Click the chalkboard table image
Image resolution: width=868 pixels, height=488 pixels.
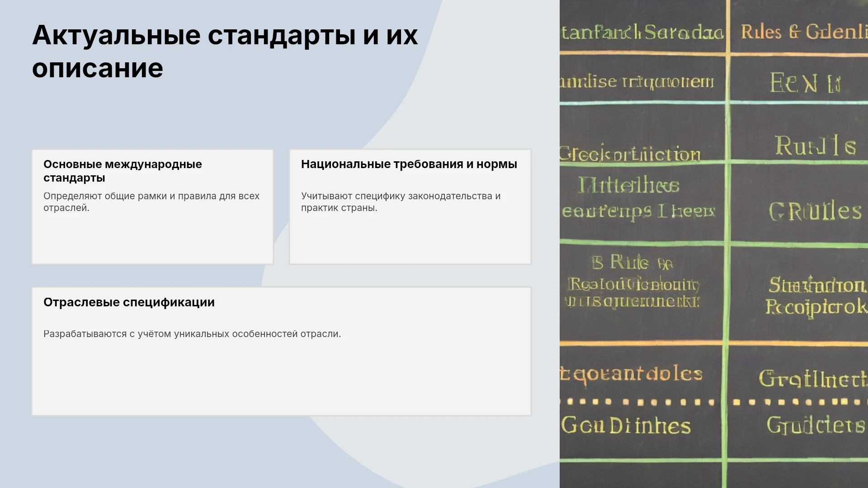tap(714, 244)
